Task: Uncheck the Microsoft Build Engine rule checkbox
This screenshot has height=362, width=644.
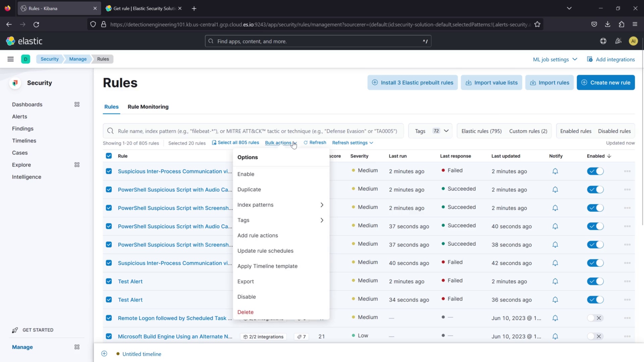Action: click(109, 337)
